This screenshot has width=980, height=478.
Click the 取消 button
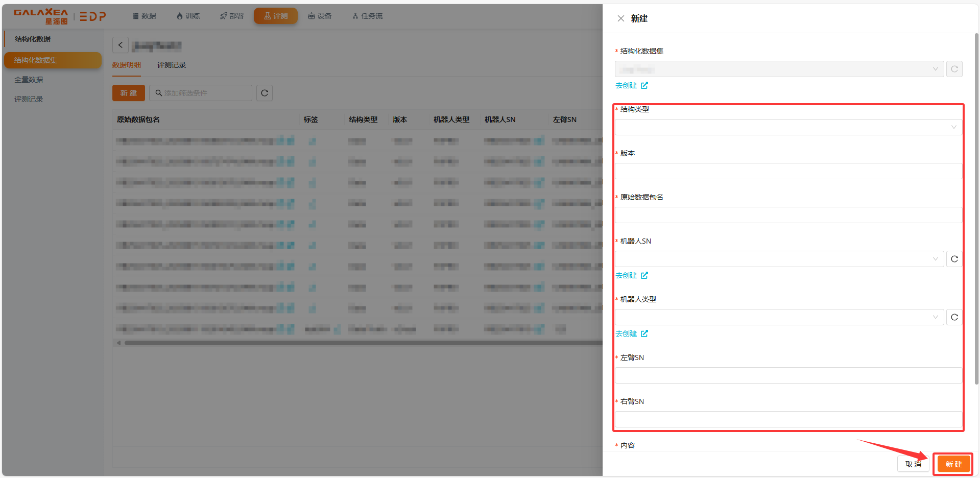(x=913, y=464)
